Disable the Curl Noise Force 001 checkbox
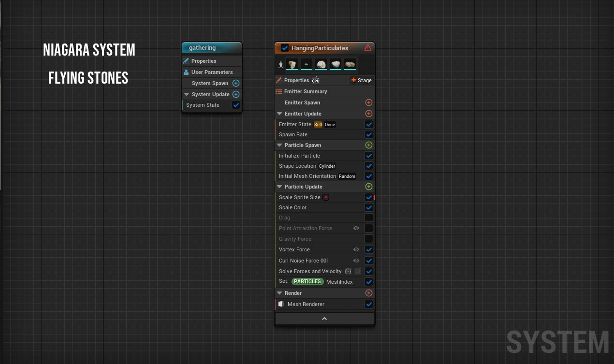 pos(369,261)
